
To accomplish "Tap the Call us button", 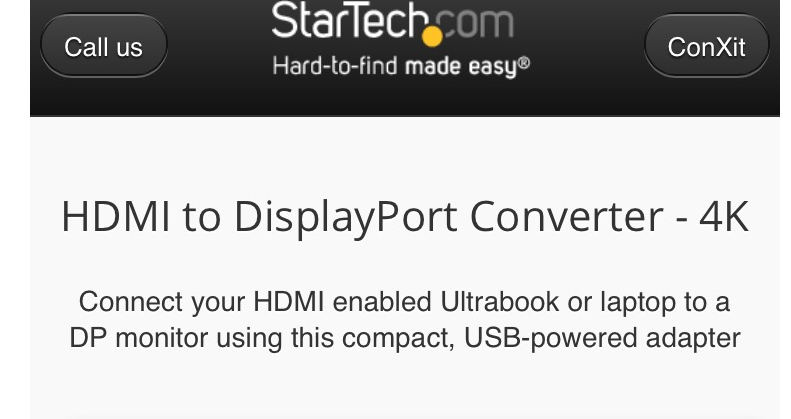I will 103,46.
